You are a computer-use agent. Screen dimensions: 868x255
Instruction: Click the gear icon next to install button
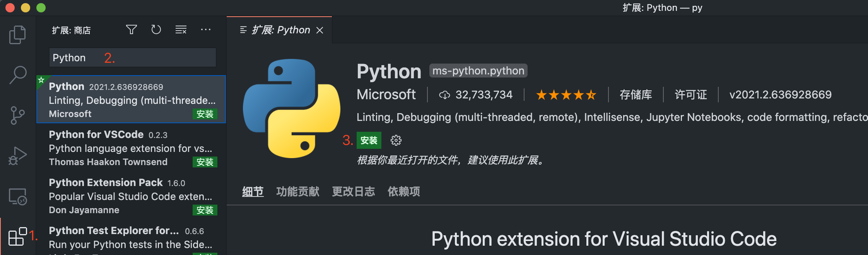coord(396,140)
